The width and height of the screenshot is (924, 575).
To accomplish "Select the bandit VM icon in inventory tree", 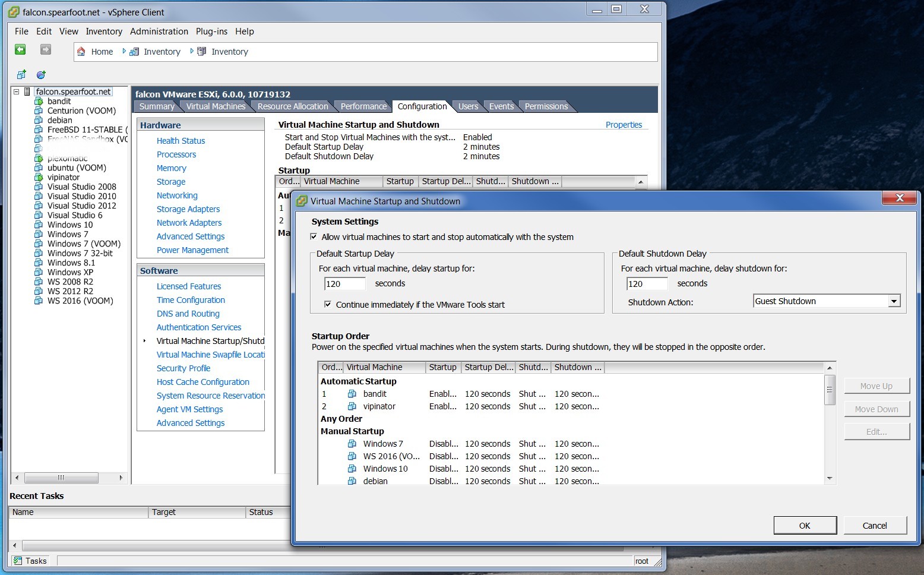I will [x=39, y=102].
